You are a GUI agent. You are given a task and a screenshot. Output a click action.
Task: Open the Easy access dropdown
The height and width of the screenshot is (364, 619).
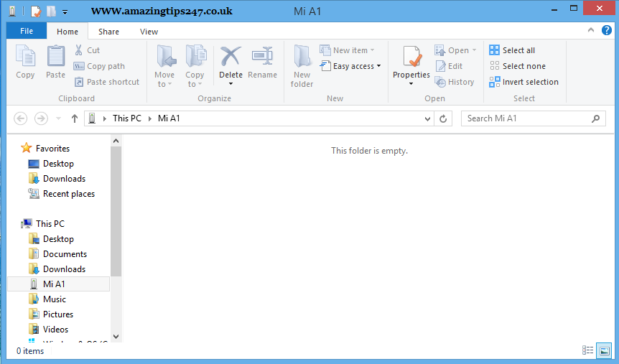click(x=350, y=66)
